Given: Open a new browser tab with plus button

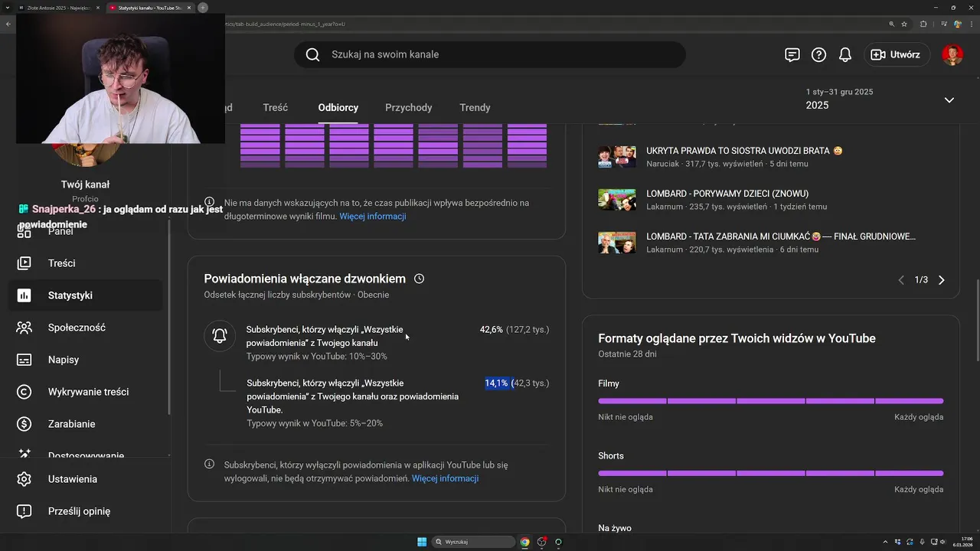Looking at the screenshot, I should tap(202, 7).
